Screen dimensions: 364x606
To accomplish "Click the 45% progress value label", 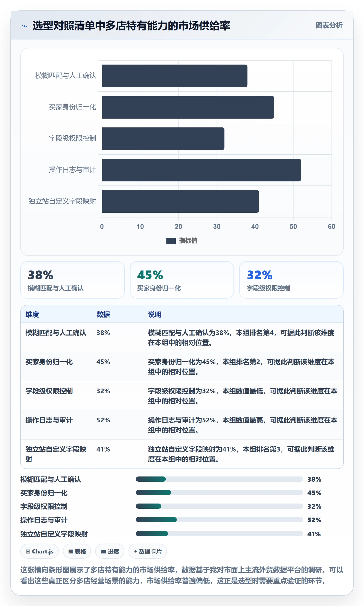I will coord(314,493).
